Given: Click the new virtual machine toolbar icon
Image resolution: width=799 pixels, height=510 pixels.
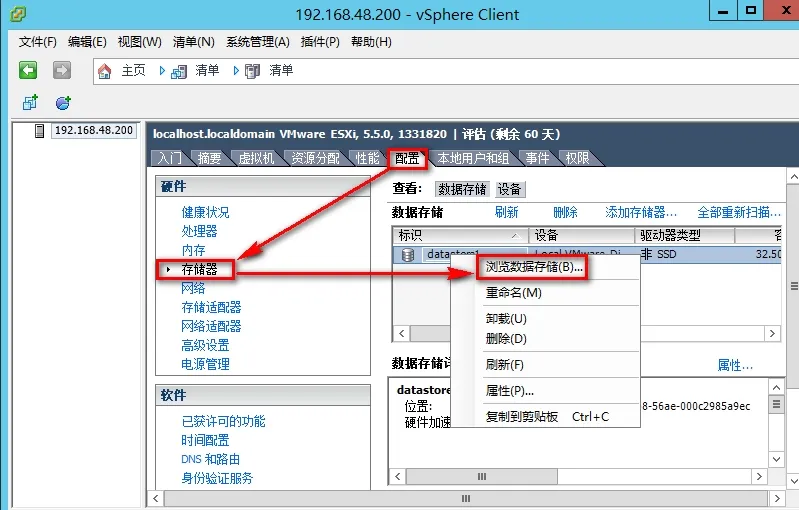Looking at the screenshot, I should 30,102.
